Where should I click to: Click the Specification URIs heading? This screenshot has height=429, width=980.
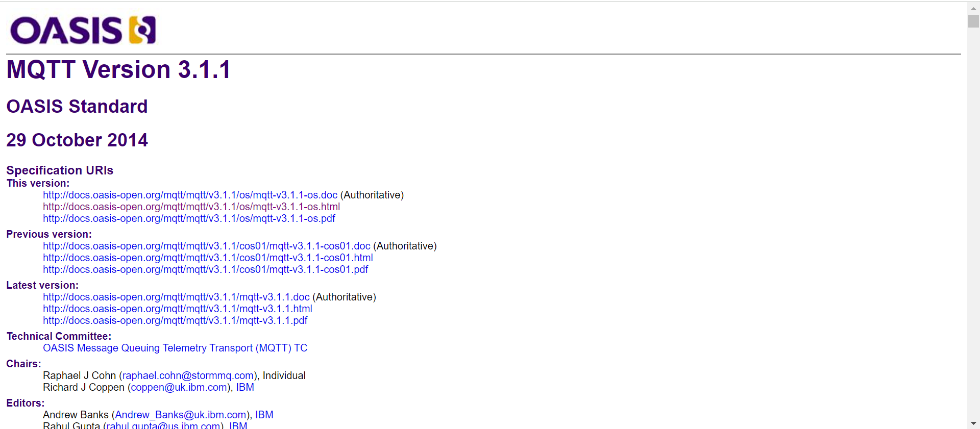(60, 170)
